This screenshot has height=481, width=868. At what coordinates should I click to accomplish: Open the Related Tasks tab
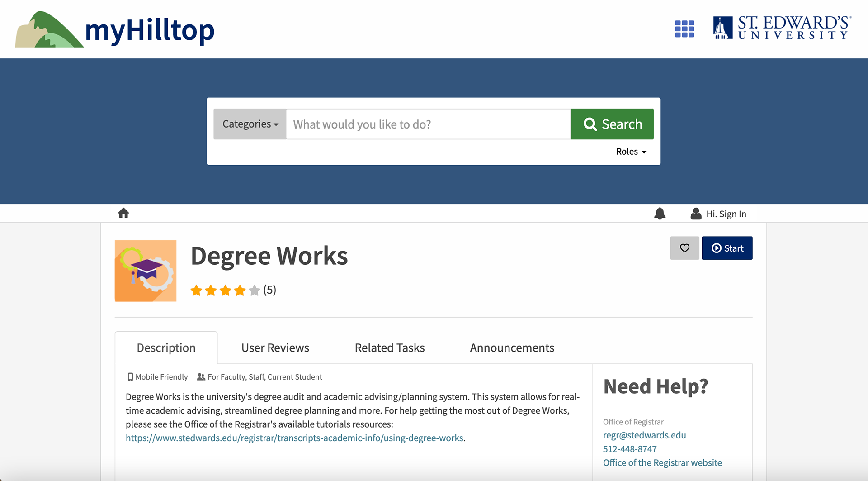(x=390, y=348)
